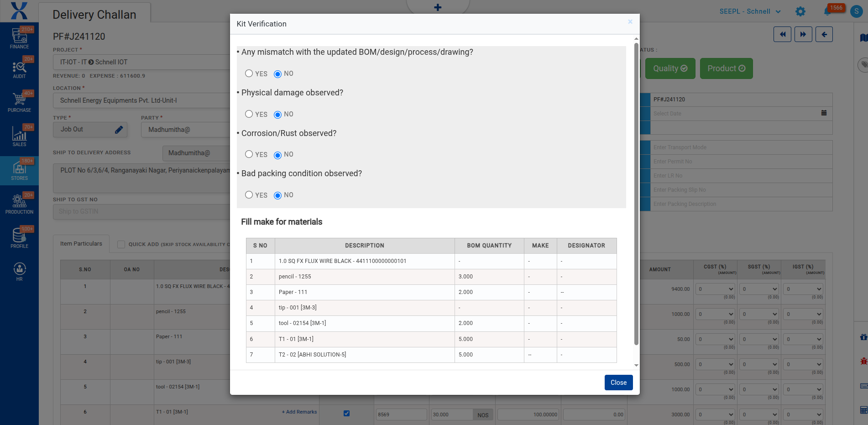
Task: Open the Delivery Challan tab
Action: [x=94, y=15]
